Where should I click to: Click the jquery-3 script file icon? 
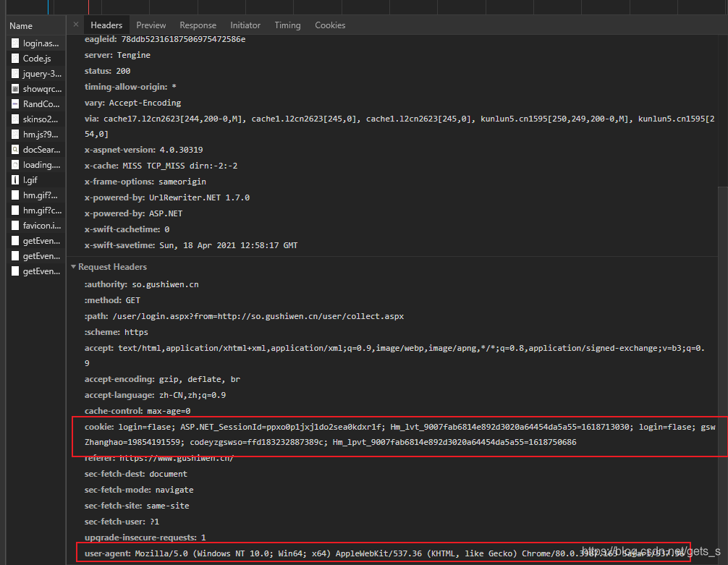point(15,74)
